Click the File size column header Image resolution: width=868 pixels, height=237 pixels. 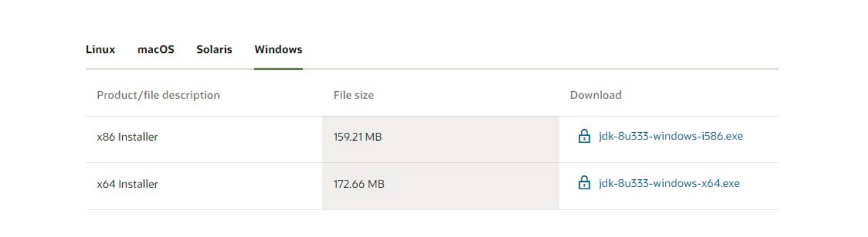[x=354, y=95]
